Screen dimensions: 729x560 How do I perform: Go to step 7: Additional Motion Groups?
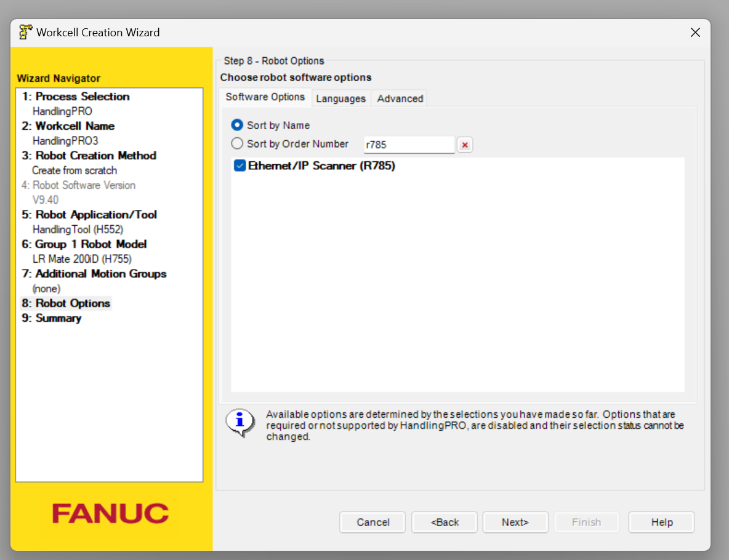(94, 274)
